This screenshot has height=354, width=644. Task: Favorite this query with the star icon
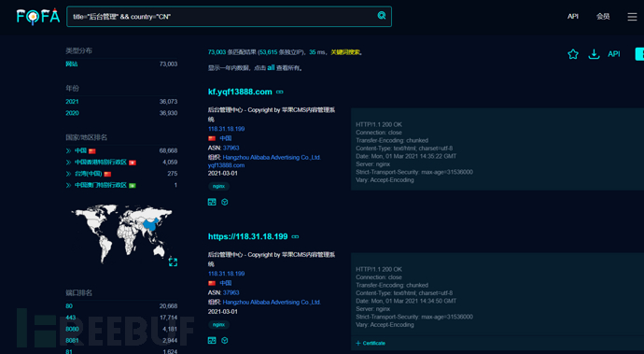[573, 54]
